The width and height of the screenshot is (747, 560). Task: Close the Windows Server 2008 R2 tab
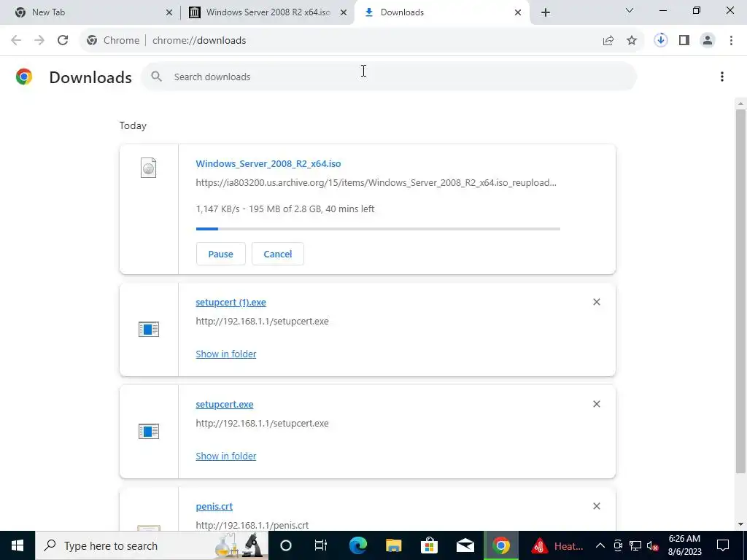click(x=344, y=12)
